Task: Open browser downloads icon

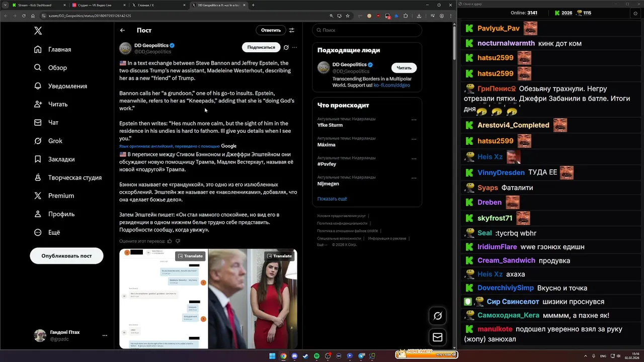Action: click(419, 16)
